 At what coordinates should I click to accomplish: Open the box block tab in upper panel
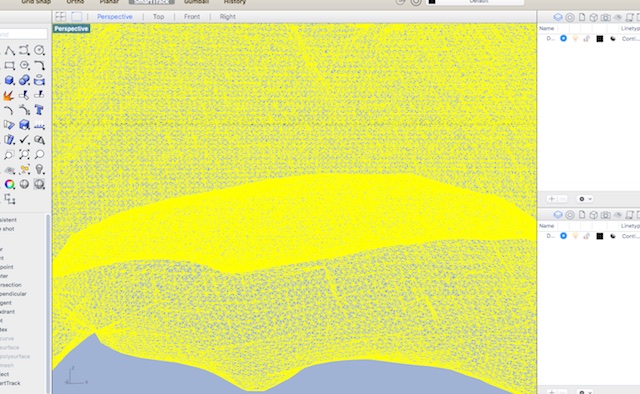point(593,17)
